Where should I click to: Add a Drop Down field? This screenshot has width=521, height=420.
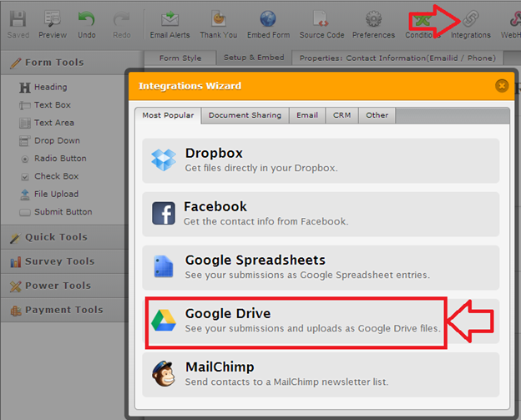(x=49, y=140)
